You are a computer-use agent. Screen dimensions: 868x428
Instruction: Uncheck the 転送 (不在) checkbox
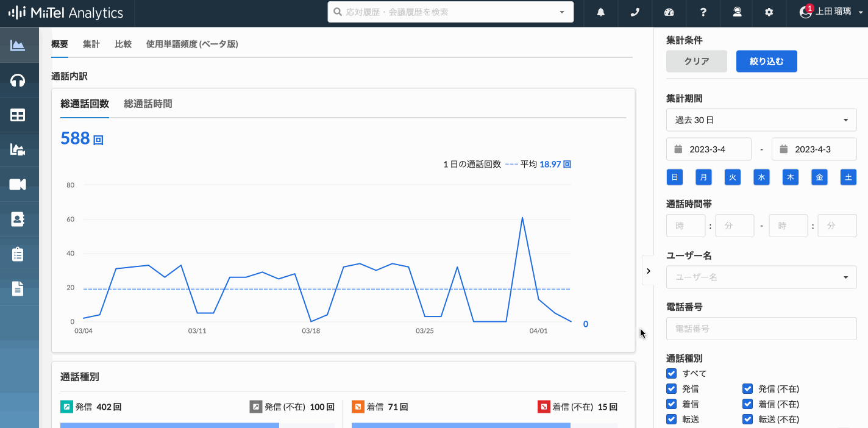[x=747, y=419]
